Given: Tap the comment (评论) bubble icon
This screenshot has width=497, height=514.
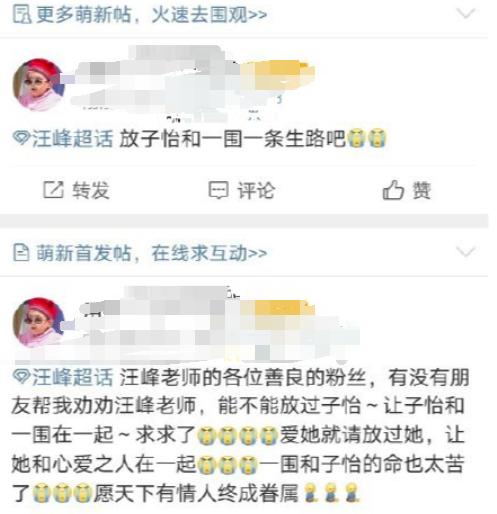Looking at the screenshot, I should pos(218,190).
